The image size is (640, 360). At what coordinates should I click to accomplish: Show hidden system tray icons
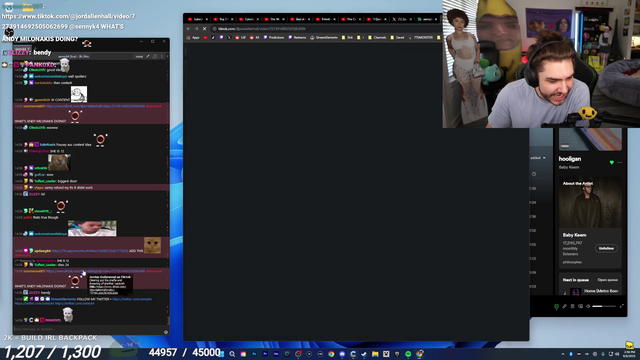(x=563, y=354)
